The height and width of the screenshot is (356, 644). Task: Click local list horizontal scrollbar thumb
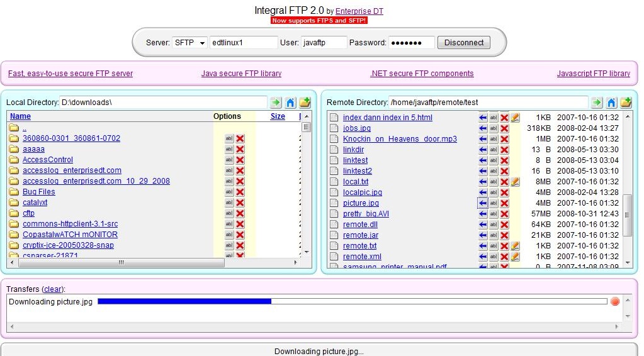[x=121, y=262]
